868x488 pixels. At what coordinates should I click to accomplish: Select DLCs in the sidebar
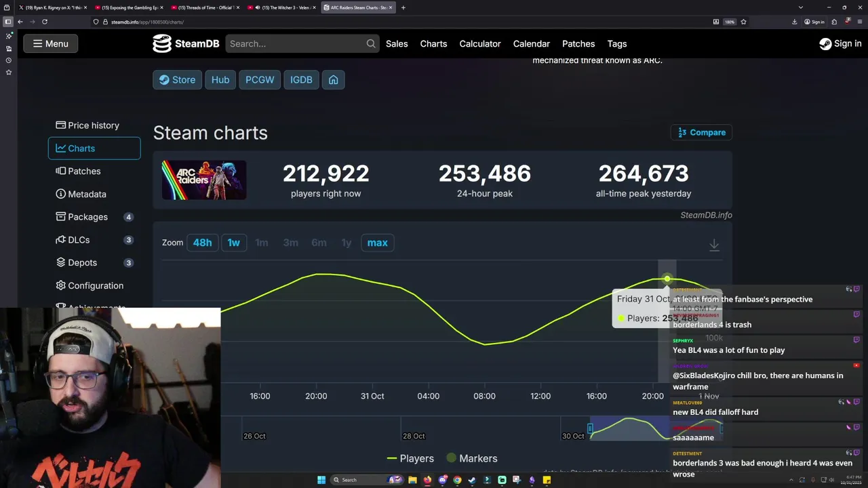(94, 240)
